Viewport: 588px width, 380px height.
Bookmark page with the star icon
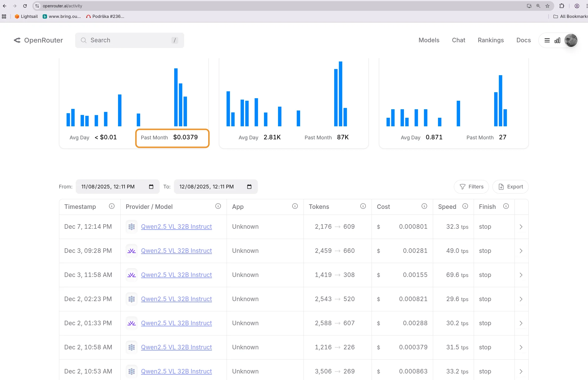coord(547,6)
